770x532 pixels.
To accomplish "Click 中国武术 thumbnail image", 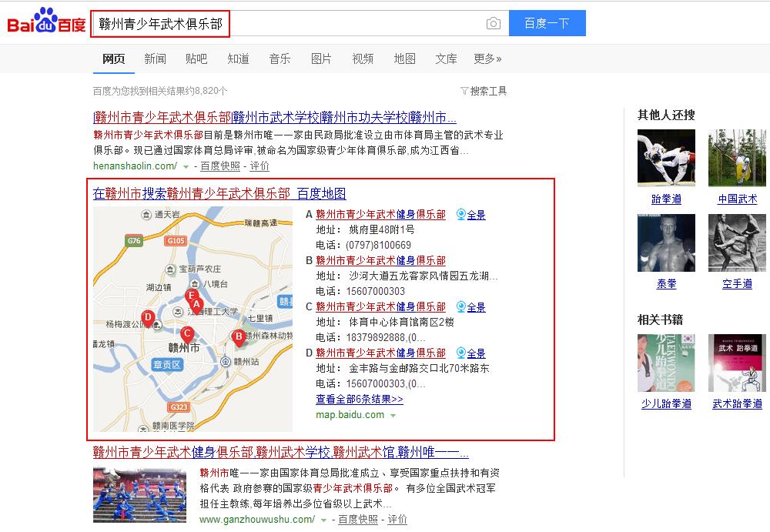I will [737, 158].
